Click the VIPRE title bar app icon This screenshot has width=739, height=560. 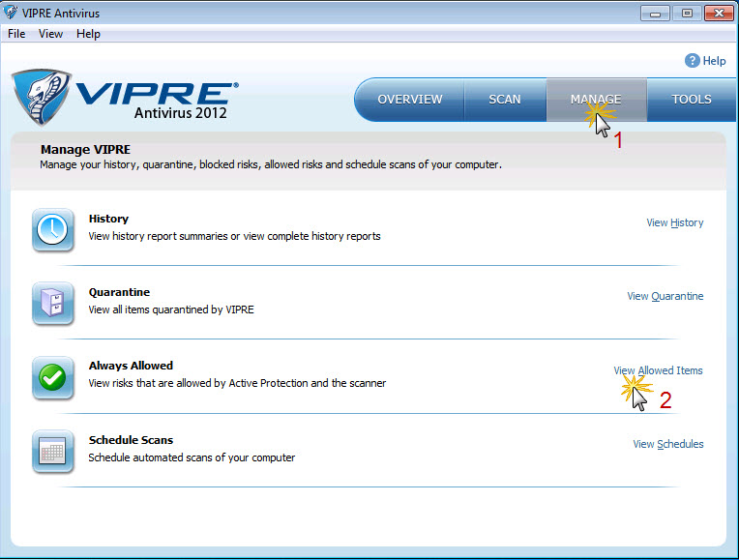pyautogui.click(x=10, y=13)
